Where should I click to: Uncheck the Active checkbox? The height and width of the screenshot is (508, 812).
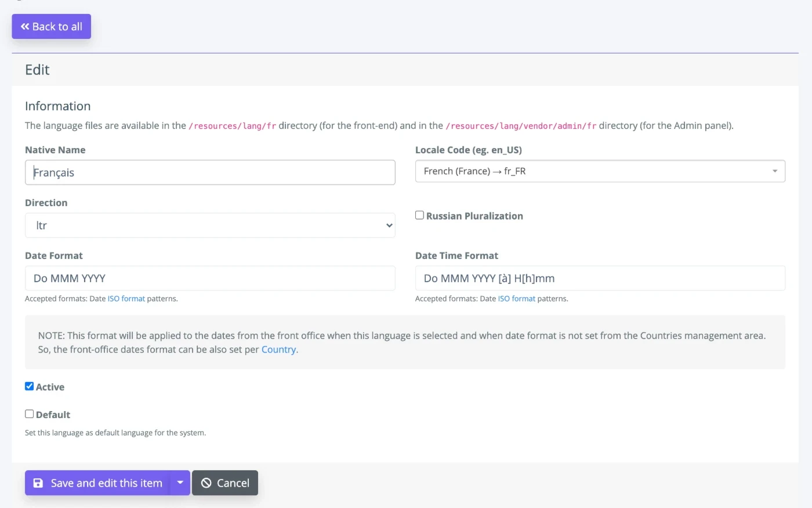point(29,387)
